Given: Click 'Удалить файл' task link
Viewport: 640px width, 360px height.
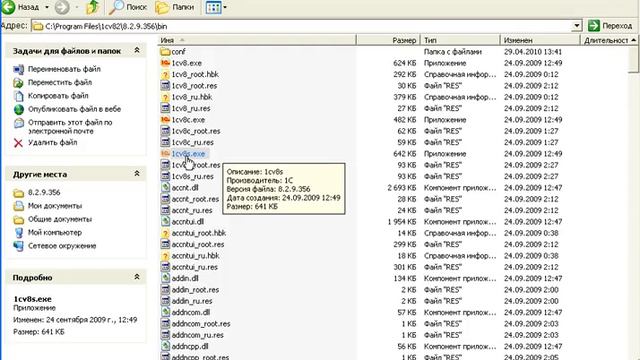Looking at the screenshot, I should (52, 142).
